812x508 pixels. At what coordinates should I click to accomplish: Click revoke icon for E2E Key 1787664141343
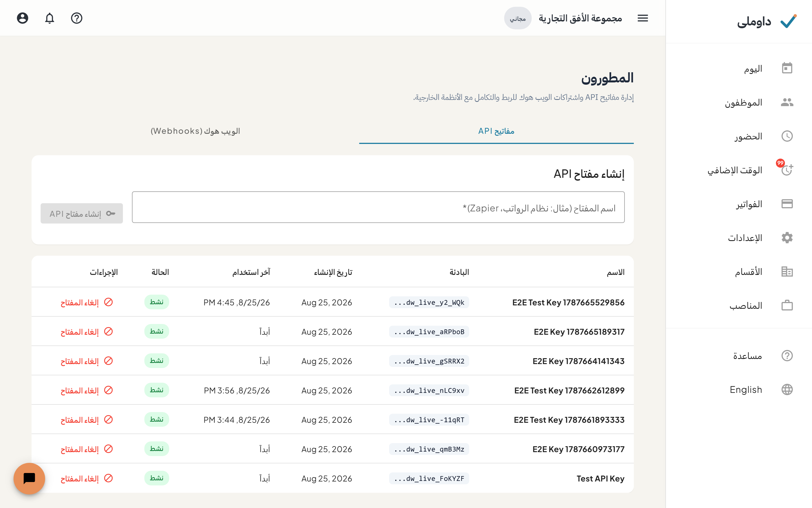[x=108, y=361]
